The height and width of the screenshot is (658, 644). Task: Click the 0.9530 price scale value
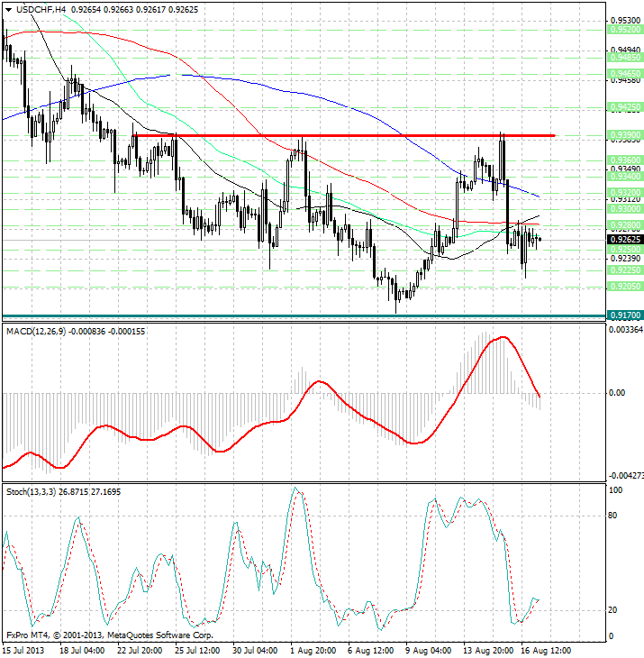click(x=626, y=20)
